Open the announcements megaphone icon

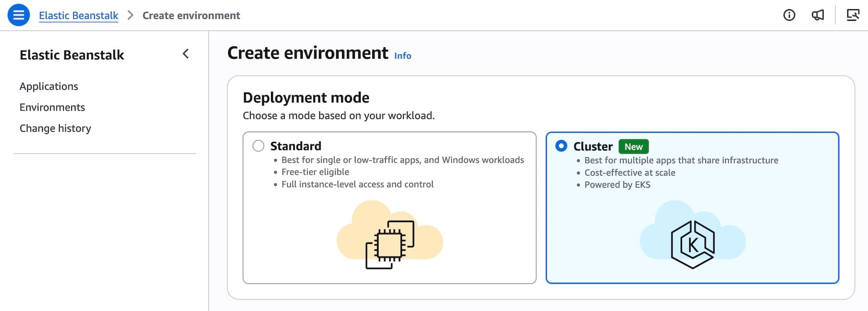(x=818, y=15)
